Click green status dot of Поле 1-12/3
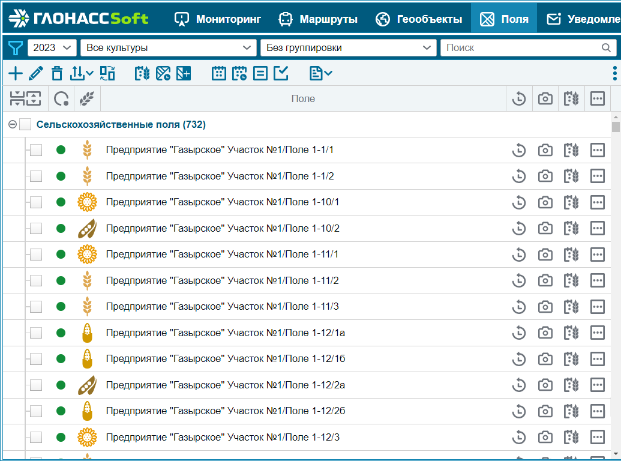 (61, 437)
